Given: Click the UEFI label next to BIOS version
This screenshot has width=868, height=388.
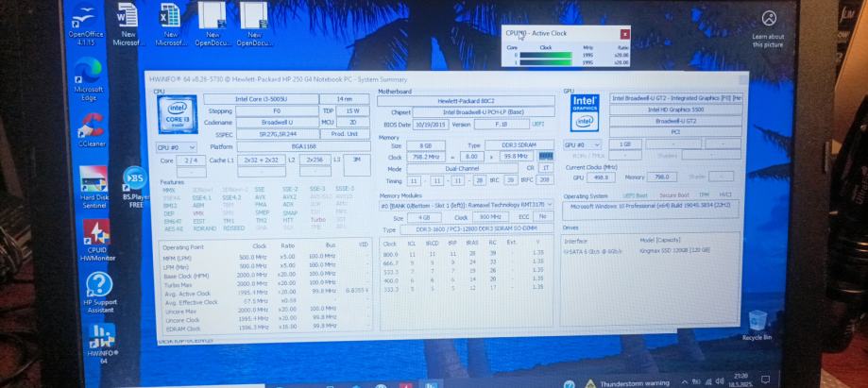Looking at the screenshot, I should coord(538,125).
